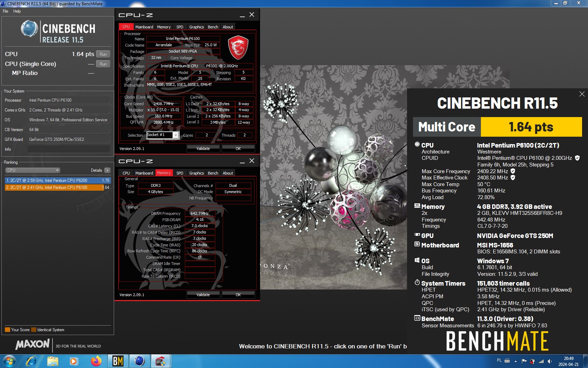Click Your Score orange legend swatch
This screenshot has height=368, width=588.
click(x=7, y=330)
